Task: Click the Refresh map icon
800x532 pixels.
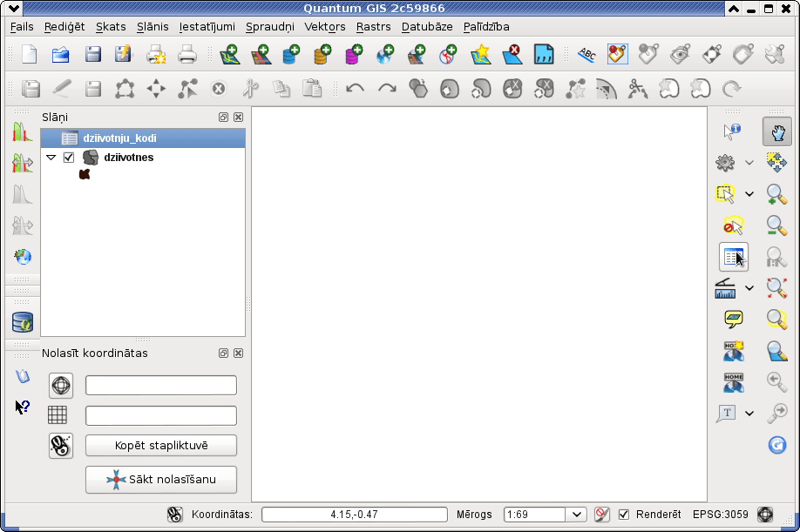Action: click(777, 445)
